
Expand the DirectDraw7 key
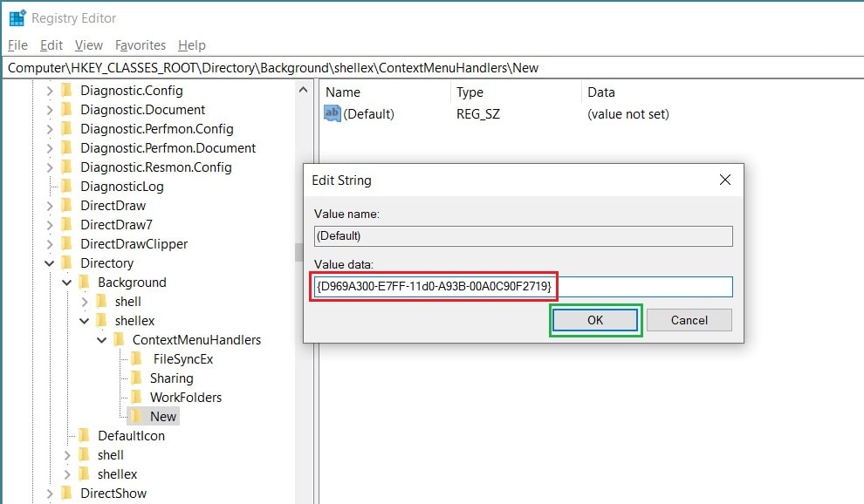tap(50, 225)
